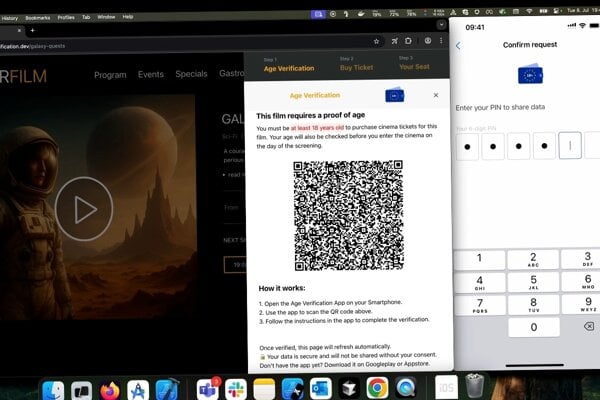The image size is (600, 400).
Task: Open the Notes app in dock
Action: [264, 389]
